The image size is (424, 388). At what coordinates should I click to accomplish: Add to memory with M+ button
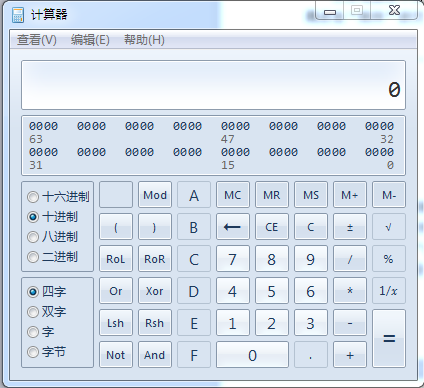click(x=350, y=195)
